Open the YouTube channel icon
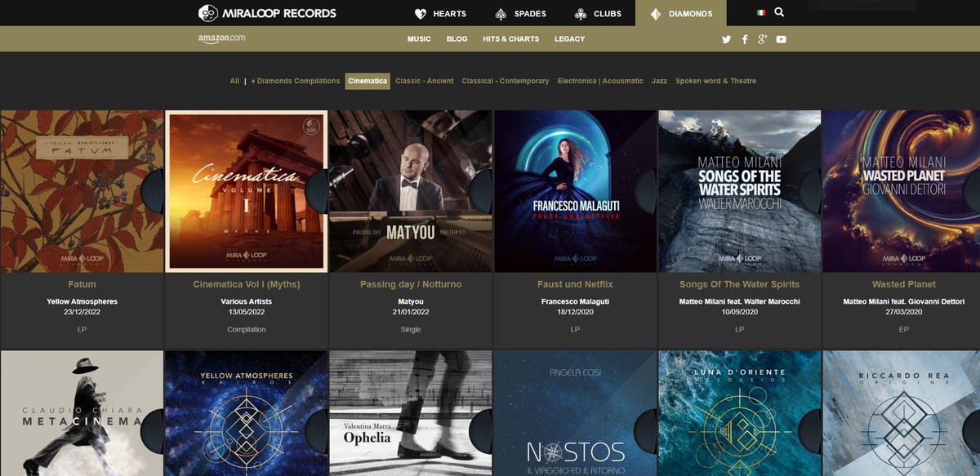The image size is (980, 476). point(782,39)
